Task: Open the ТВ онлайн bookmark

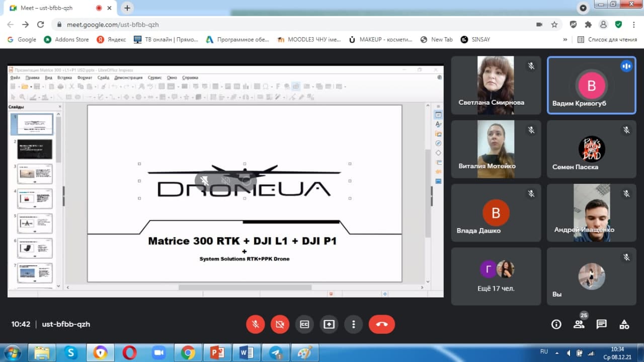Action: (166, 40)
